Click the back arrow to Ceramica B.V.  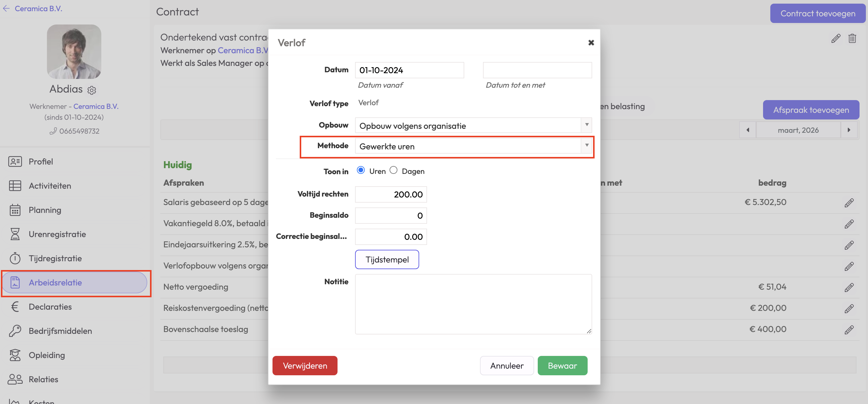tap(6, 8)
